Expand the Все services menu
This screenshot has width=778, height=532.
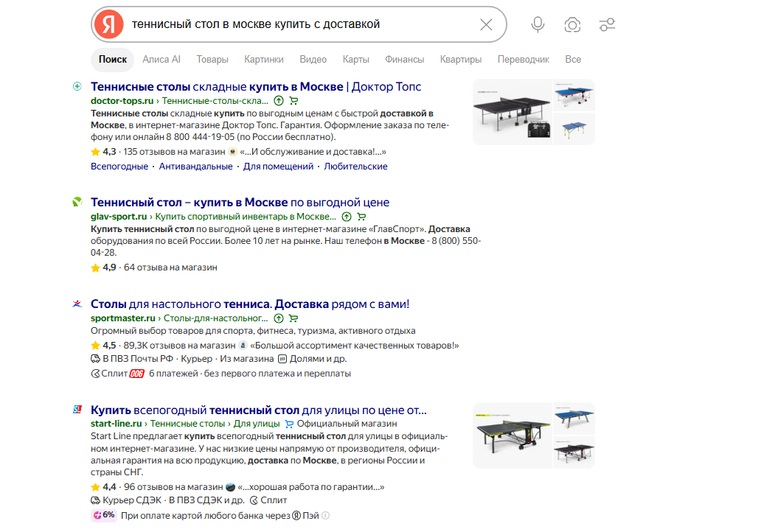[573, 60]
